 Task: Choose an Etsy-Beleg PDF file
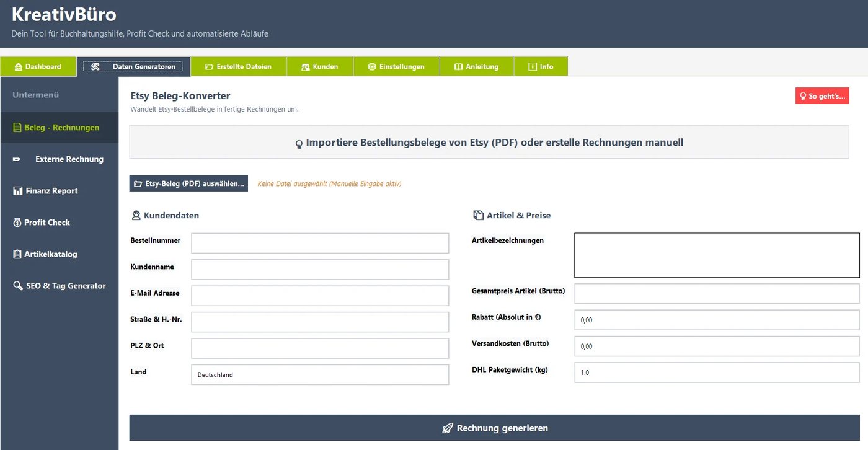click(188, 183)
